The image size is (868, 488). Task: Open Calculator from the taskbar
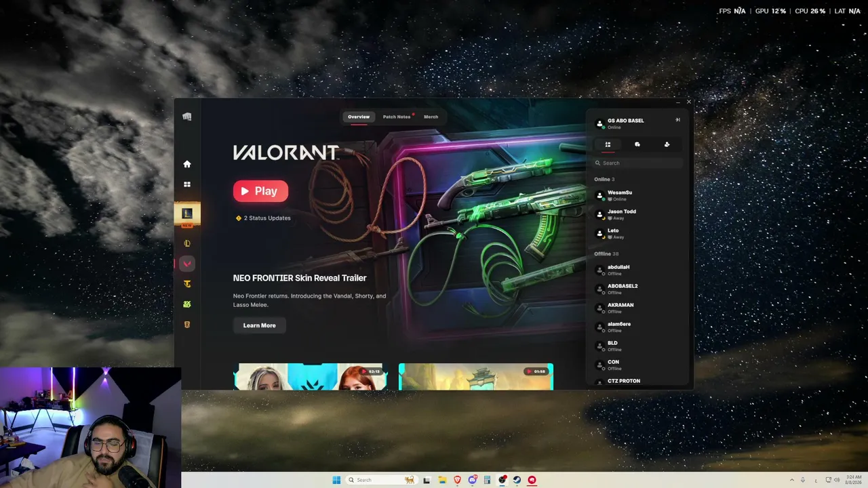(487, 480)
